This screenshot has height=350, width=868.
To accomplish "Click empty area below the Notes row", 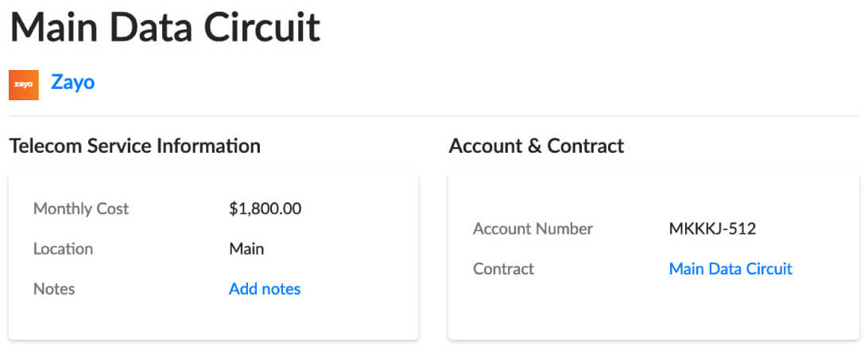I will click(x=213, y=318).
